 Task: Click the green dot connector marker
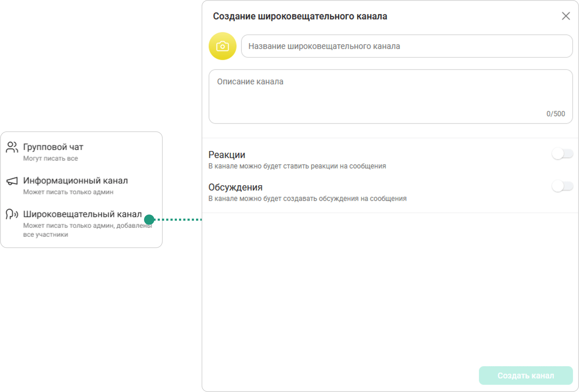[149, 219]
